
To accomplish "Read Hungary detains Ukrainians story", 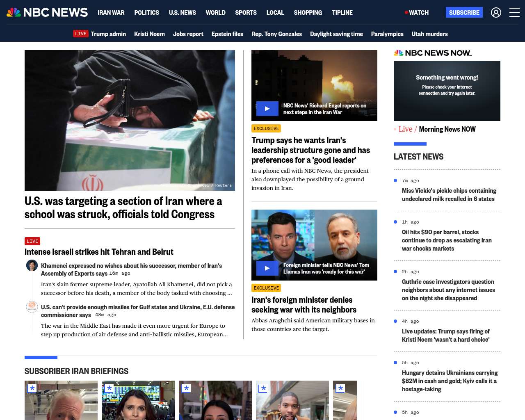I will pyautogui.click(x=450, y=381).
